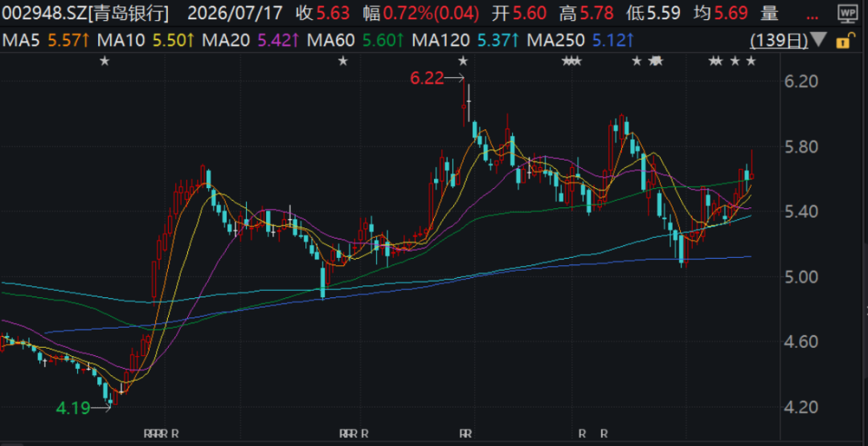The image size is (868, 446).
Task: Click the opening price 开 5.60
Action: (518, 14)
